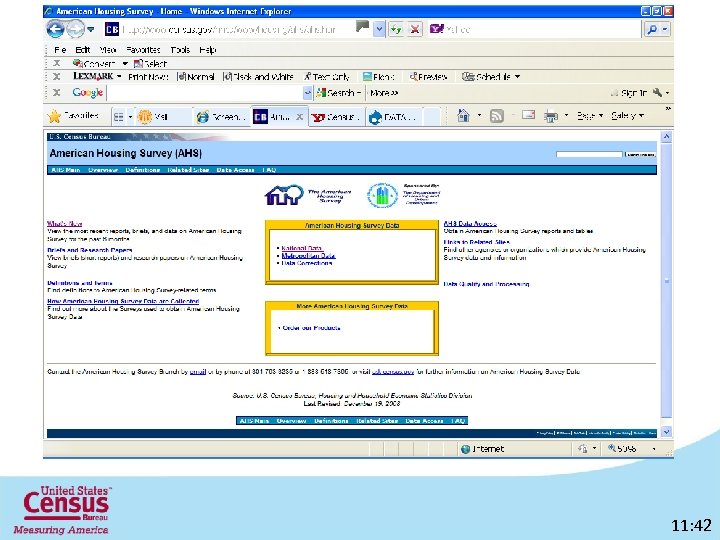Open the address bar history dropdown
720x540 pixels.
[379, 30]
